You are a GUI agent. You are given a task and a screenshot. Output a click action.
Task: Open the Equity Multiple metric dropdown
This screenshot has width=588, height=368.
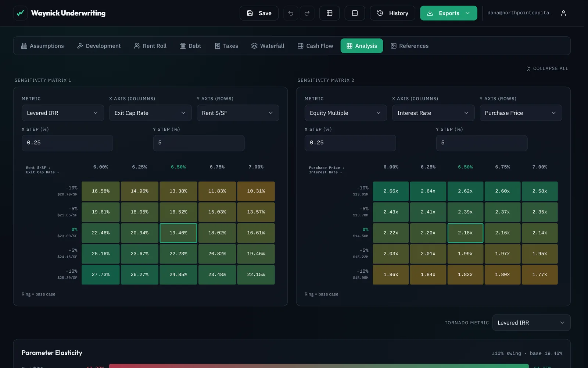coord(346,113)
